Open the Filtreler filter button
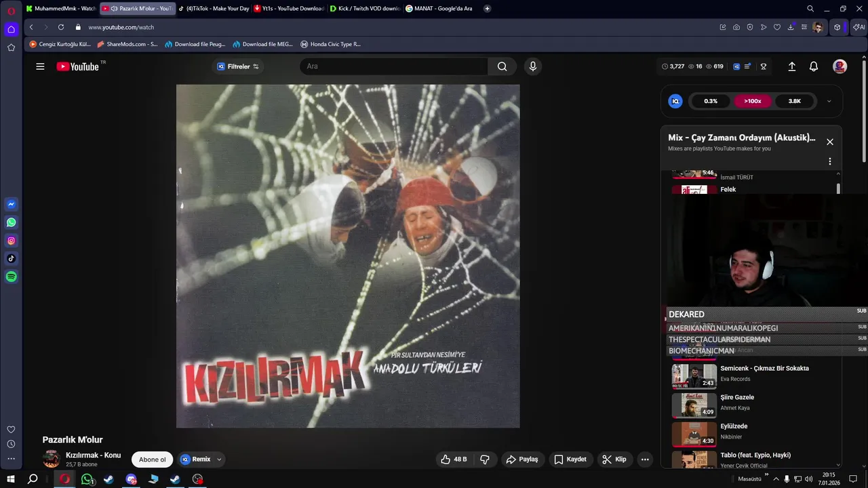The width and height of the screenshot is (868, 488). coord(238,66)
